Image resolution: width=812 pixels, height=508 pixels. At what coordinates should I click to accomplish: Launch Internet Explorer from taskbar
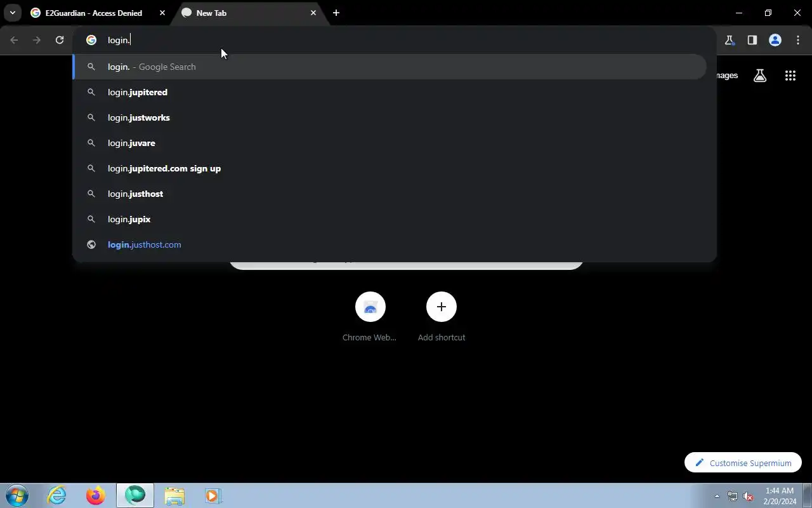57,496
